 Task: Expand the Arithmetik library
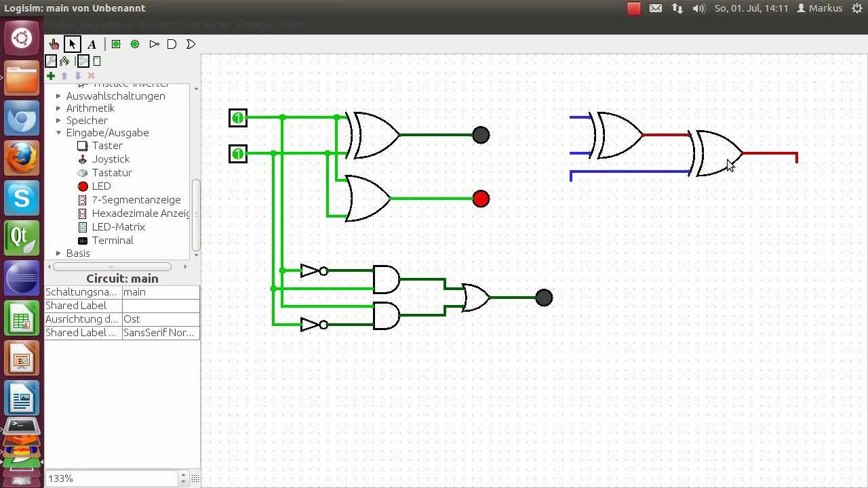point(58,108)
